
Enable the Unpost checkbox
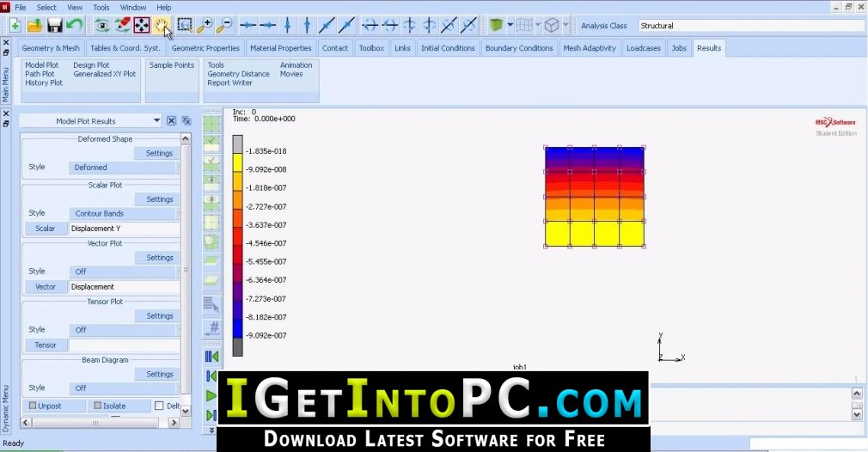[33, 406]
